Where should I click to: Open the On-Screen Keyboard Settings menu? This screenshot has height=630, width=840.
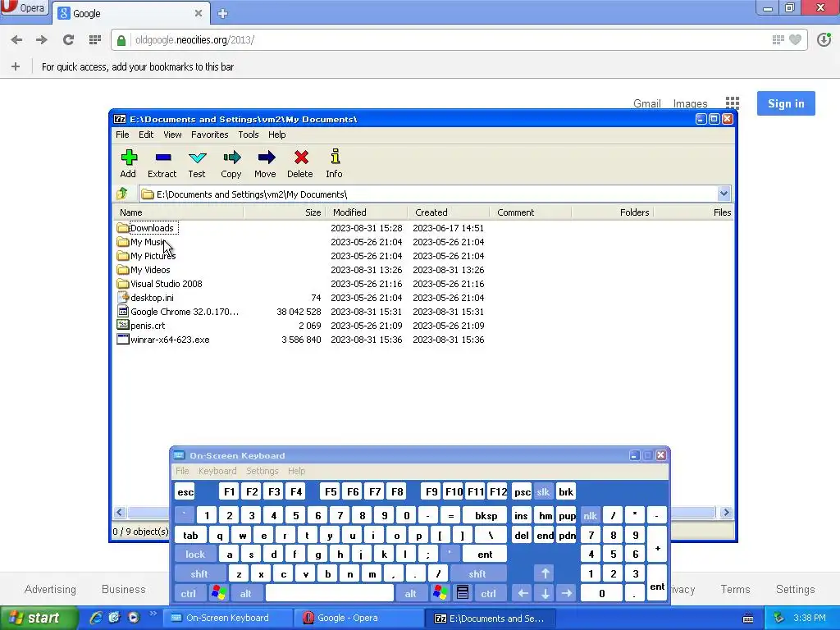click(x=262, y=471)
